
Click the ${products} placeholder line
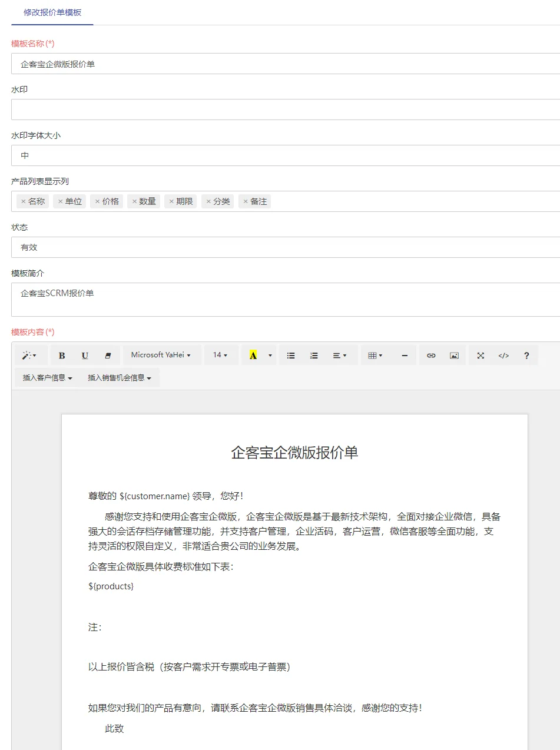tap(111, 586)
